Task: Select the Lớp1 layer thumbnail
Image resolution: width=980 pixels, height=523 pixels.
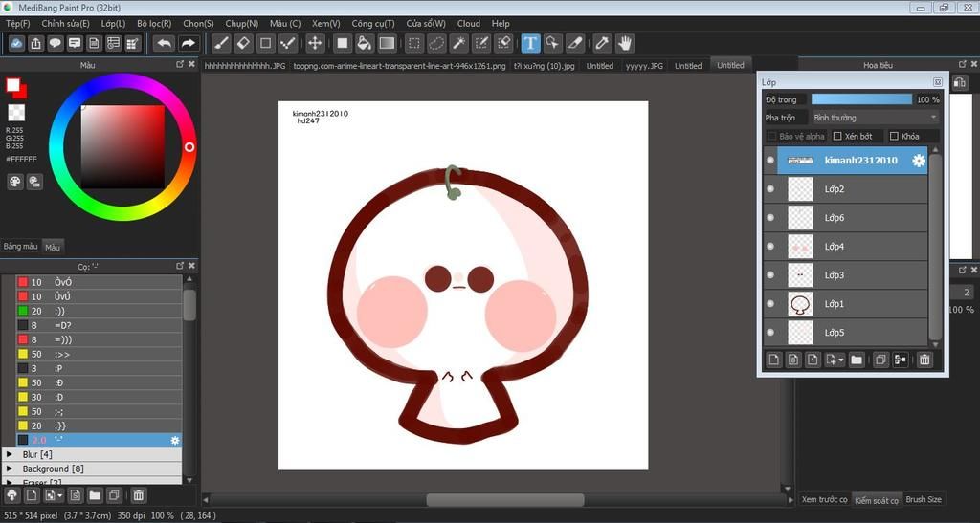Action: pyautogui.click(x=800, y=304)
